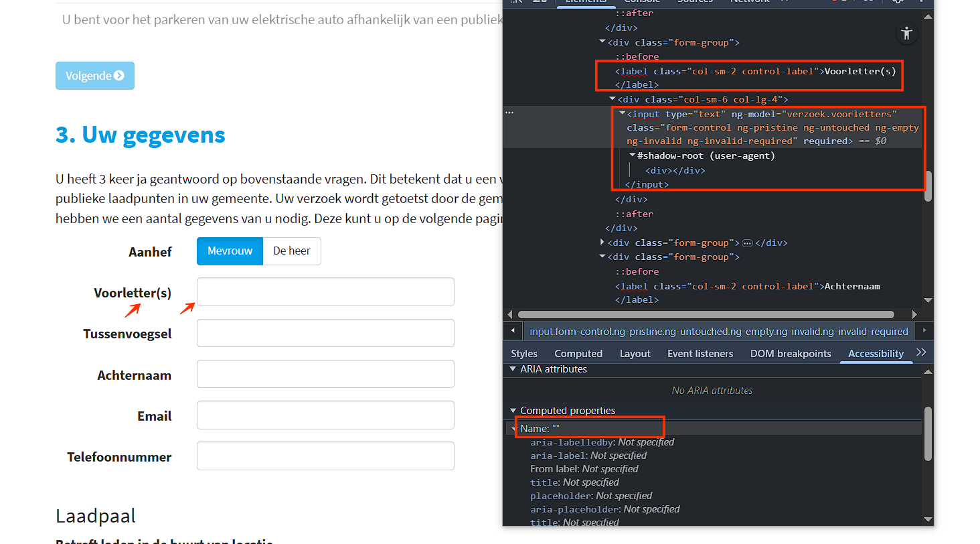Screen dimensions: 980x544
Task: Expand the collapsed form-group ellipsis badge
Action: coord(748,243)
